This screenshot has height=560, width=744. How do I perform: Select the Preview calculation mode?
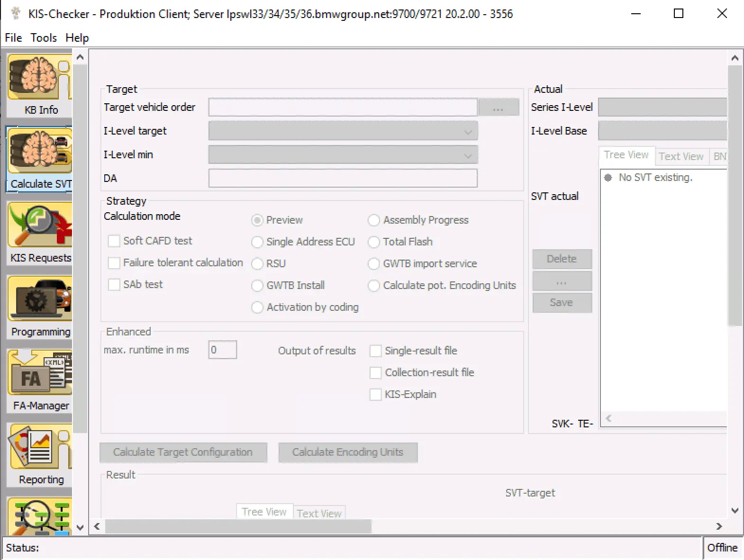click(257, 220)
